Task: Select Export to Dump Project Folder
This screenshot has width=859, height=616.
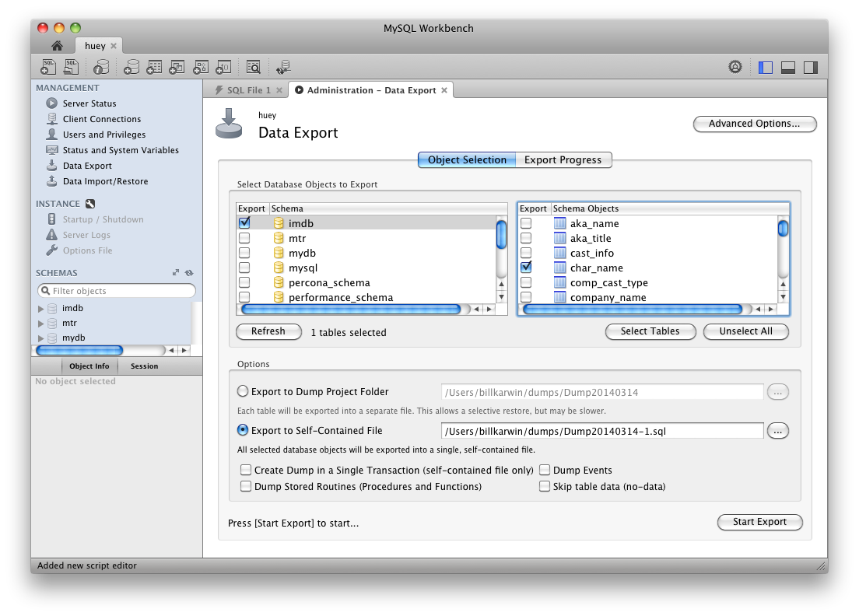Action: click(x=243, y=391)
